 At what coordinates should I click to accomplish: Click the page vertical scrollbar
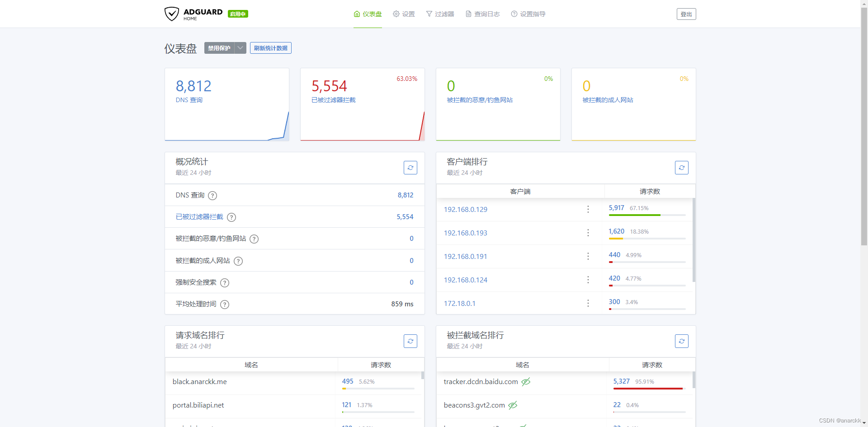[x=864, y=127]
